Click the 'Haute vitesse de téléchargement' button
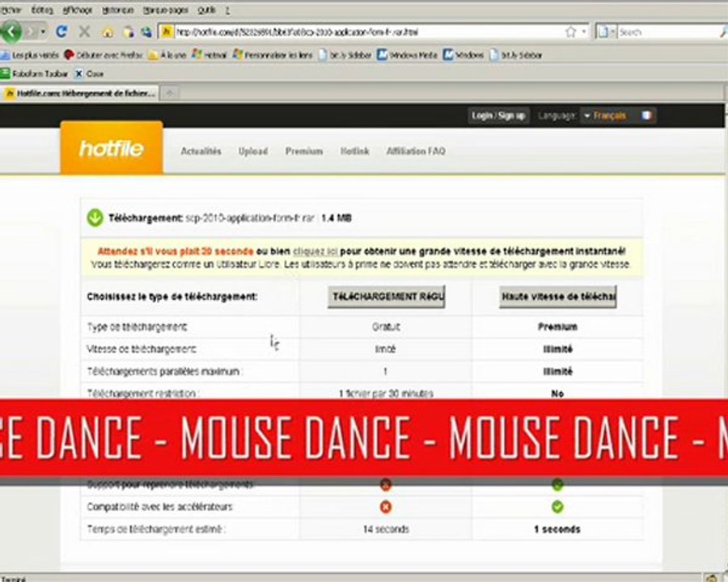The width and height of the screenshot is (728, 582). (x=557, y=297)
